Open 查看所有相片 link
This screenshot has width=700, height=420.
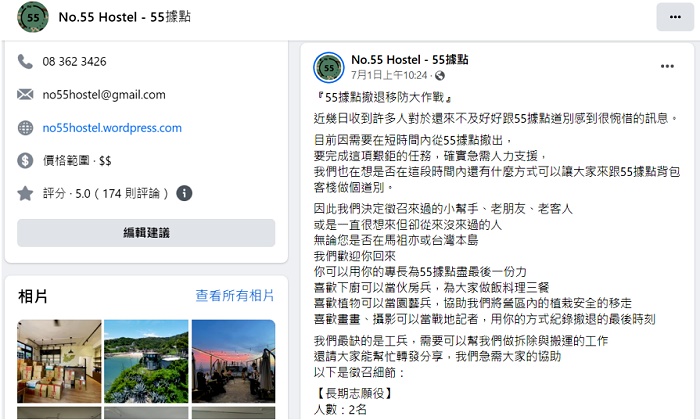coord(234,295)
